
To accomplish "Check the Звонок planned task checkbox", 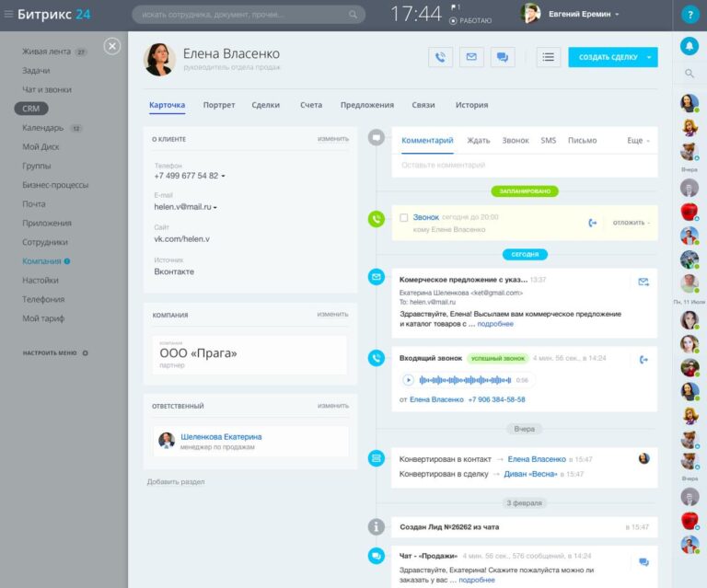I will [x=404, y=218].
